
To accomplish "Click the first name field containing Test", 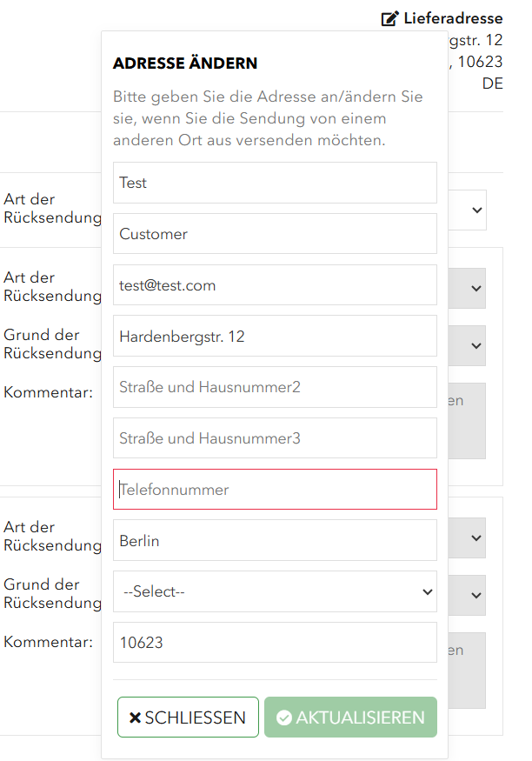I will tap(275, 183).
